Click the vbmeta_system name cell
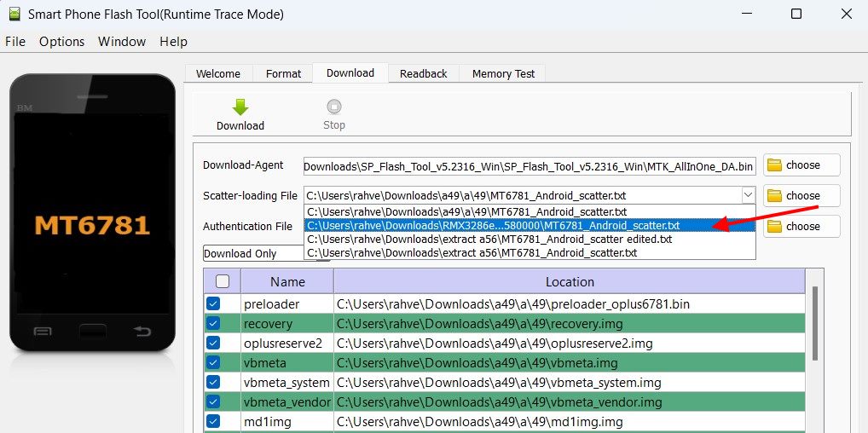Viewport: 868px width, 433px height. pyautogui.click(x=287, y=382)
